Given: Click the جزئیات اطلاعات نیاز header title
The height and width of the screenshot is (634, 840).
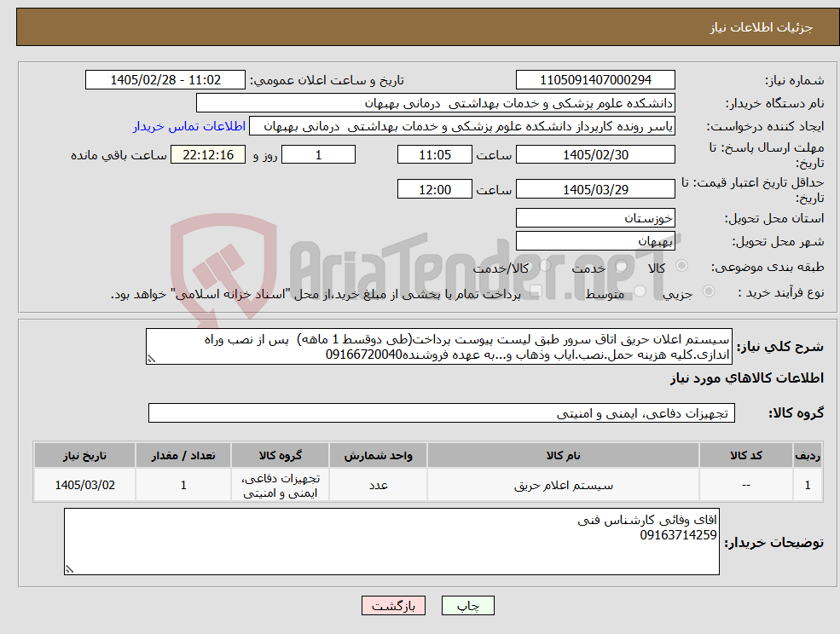Looking at the screenshot, I should click(762, 27).
